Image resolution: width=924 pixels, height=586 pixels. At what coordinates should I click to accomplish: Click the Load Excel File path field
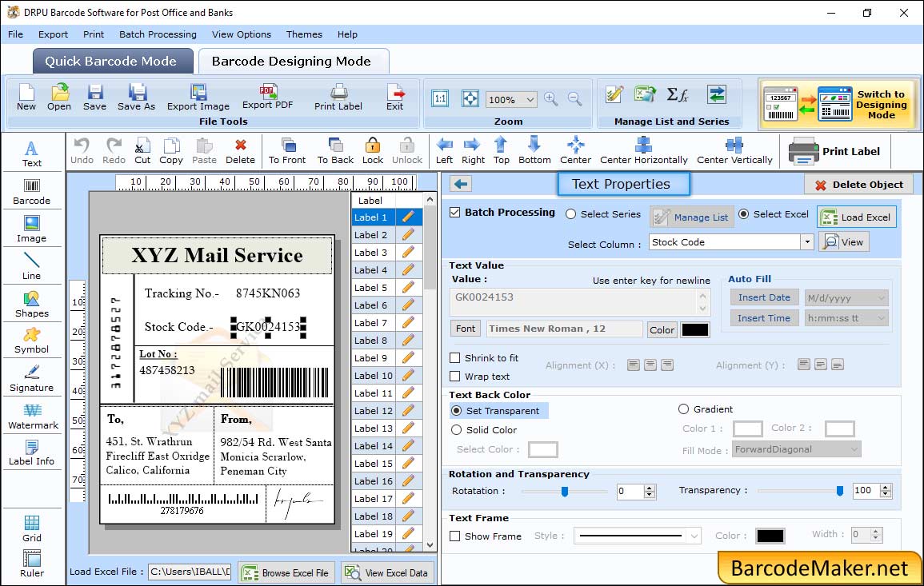189,572
